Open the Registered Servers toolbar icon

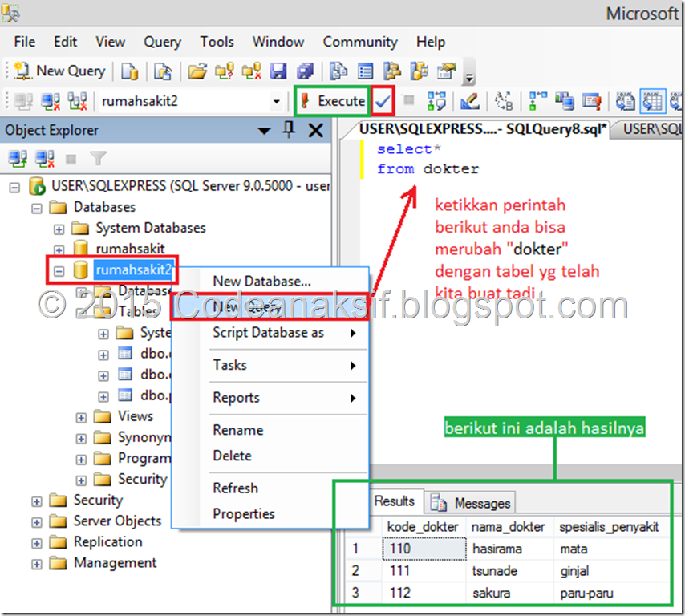pyautogui.click(x=338, y=71)
